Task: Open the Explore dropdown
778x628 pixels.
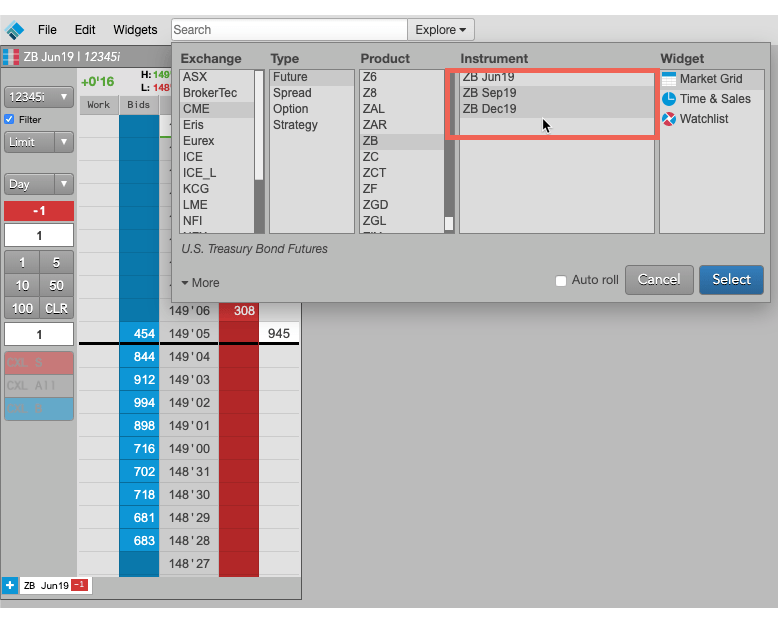Action: [x=441, y=30]
